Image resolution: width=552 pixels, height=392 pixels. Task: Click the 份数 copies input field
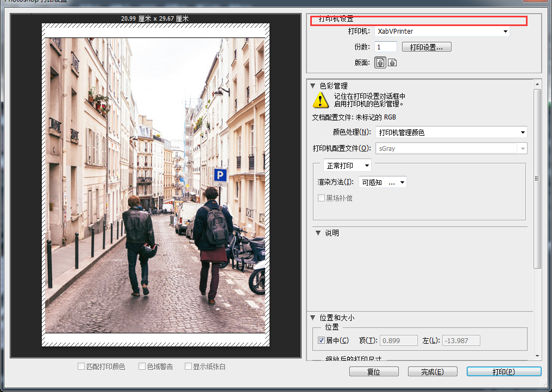click(386, 47)
